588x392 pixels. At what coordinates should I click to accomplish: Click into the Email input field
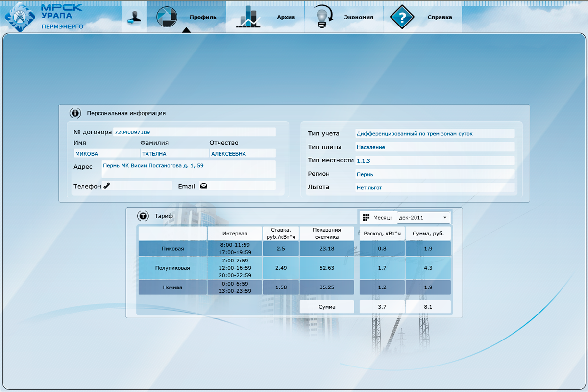pyautogui.click(x=241, y=185)
